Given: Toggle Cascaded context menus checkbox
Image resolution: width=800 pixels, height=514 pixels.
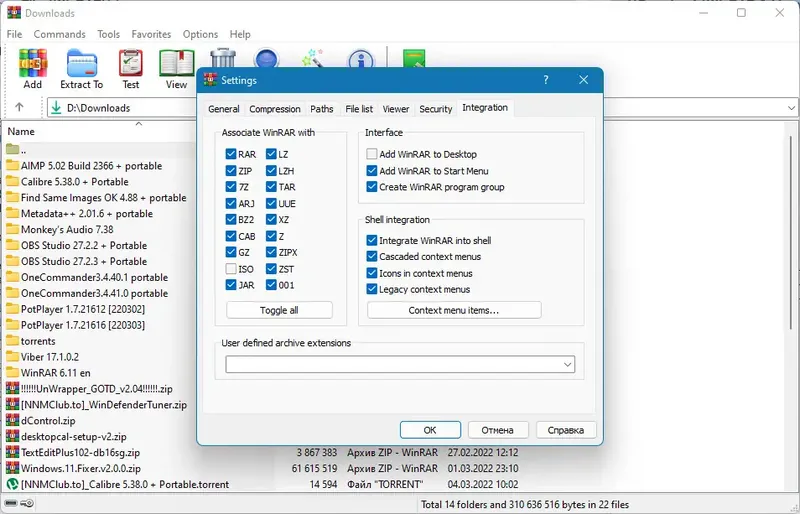Looking at the screenshot, I should 371,256.
